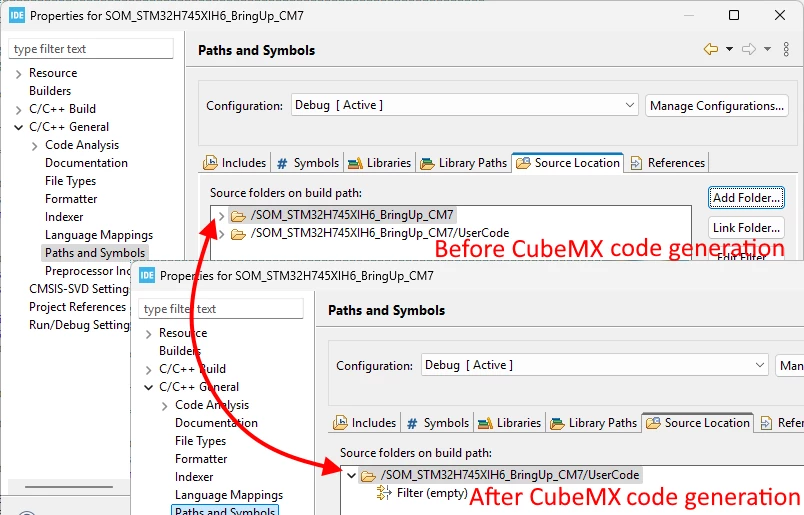Select folder icon of UserCode entry in lower window
The height and width of the screenshot is (515, 804).
(368, 476)
